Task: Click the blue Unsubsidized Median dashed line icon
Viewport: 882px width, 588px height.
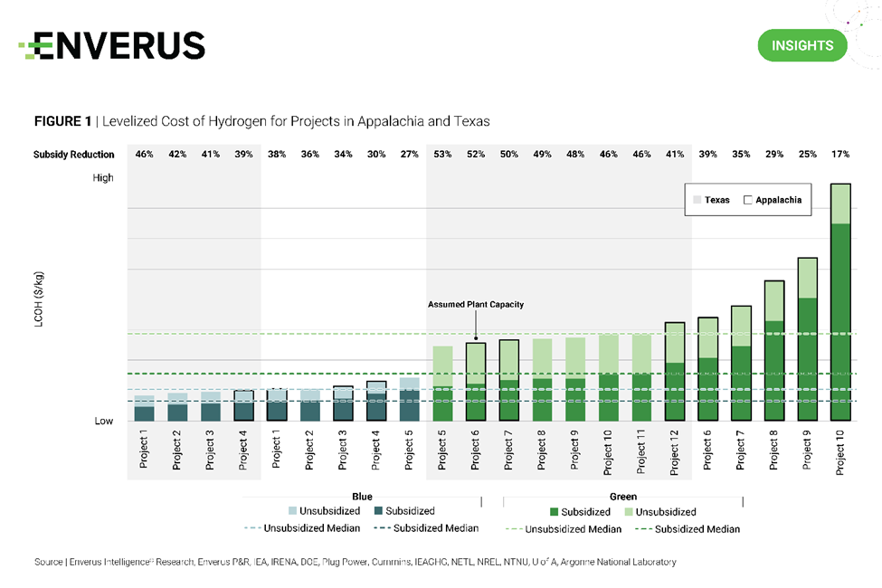Action: coord(251,528)
